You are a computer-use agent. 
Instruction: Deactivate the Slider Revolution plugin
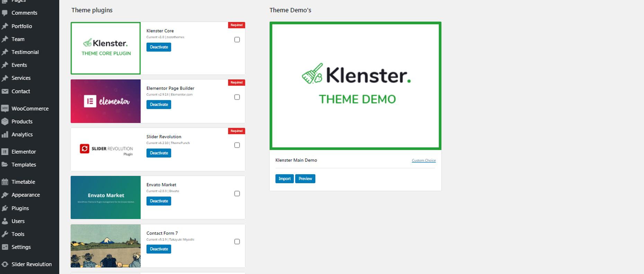tap(159, 153)
